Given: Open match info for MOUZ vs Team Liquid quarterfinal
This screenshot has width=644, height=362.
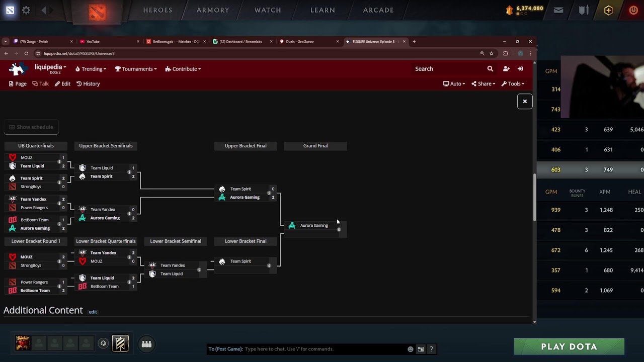Looking at the screenshot, I should pos(59,162).
